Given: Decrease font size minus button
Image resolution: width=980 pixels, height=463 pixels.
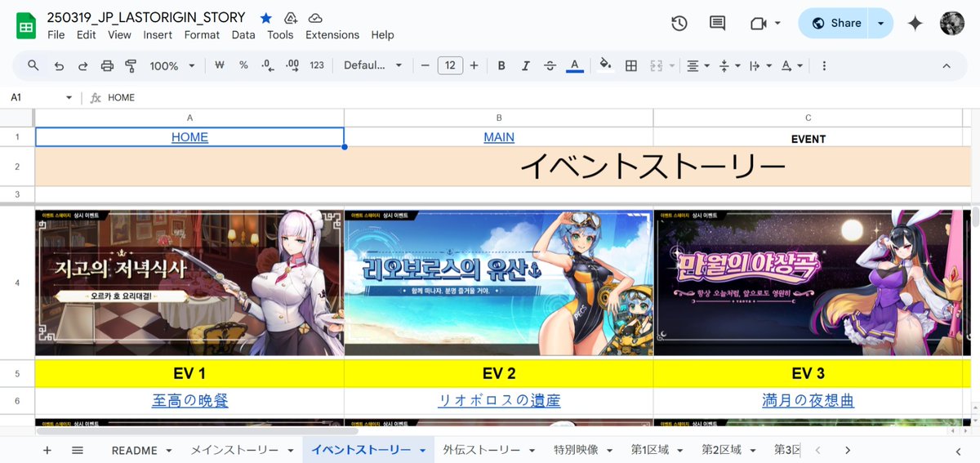Looking at the screenshot, I should tap(425, 65).
